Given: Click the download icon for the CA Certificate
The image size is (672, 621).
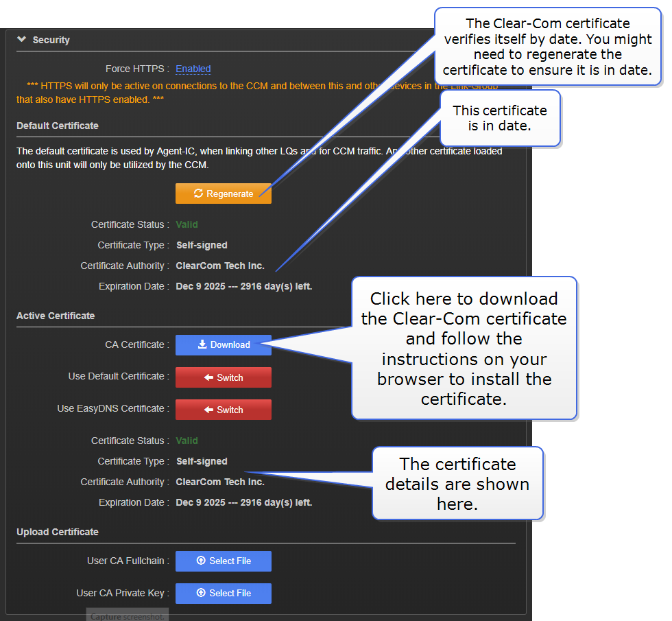Looking at the screenshot, I should point(202,344).
